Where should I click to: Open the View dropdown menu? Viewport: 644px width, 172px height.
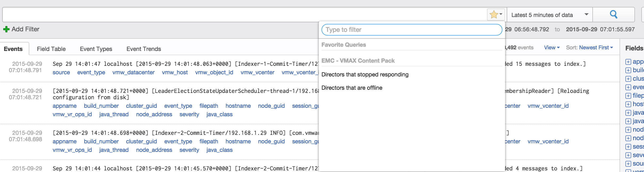(552, 48)
